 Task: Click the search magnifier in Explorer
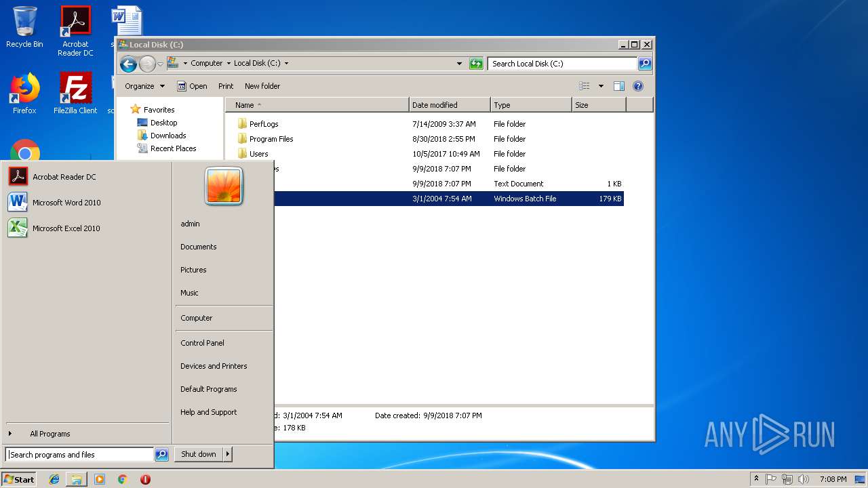click(645, 64)
